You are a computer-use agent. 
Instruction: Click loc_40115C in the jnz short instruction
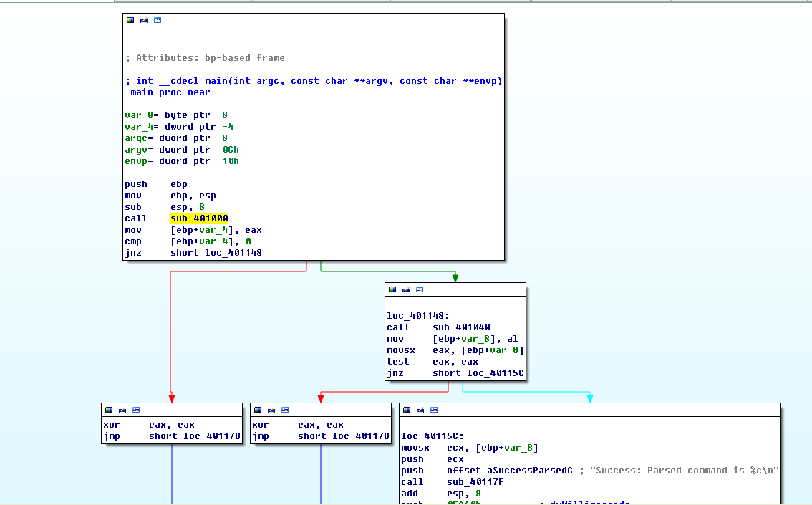click(496, 373)
